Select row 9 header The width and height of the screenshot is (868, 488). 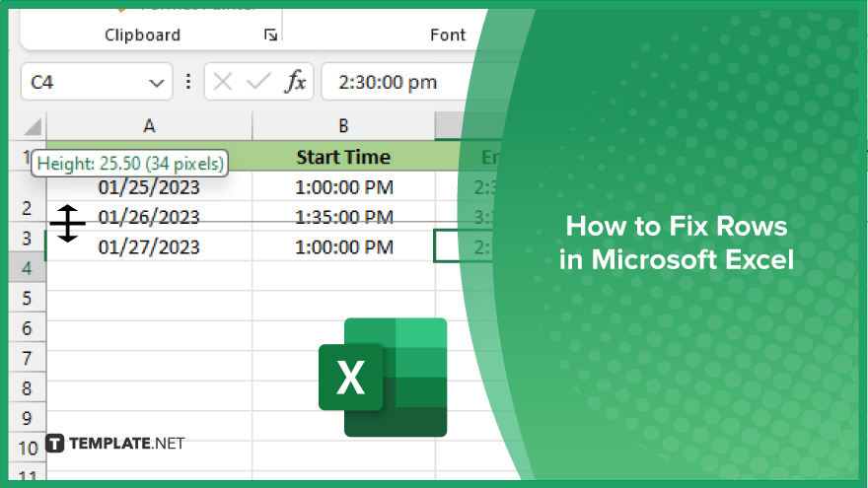pos(27,418)
